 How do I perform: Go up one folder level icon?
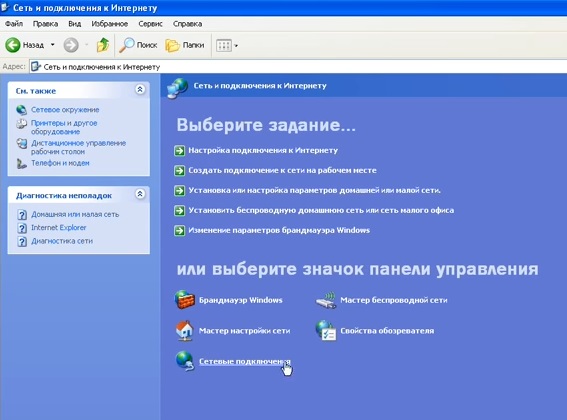(x=103, y=45)
